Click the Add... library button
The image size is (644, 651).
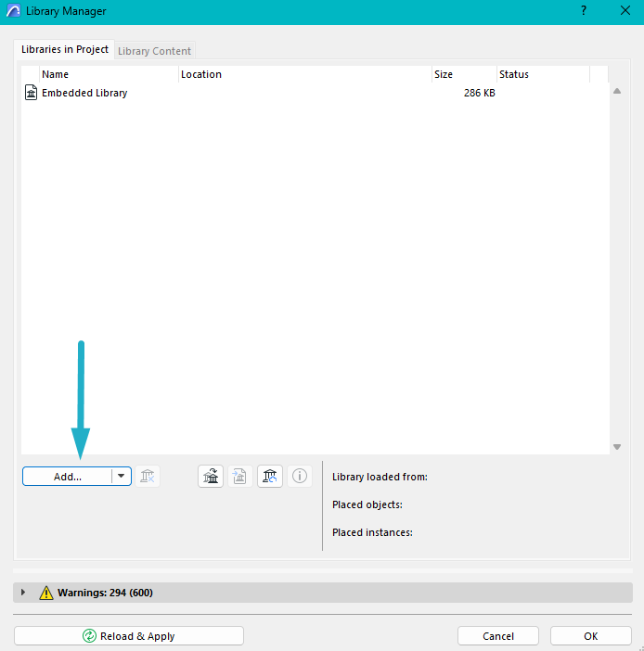(x=67, y=477)
